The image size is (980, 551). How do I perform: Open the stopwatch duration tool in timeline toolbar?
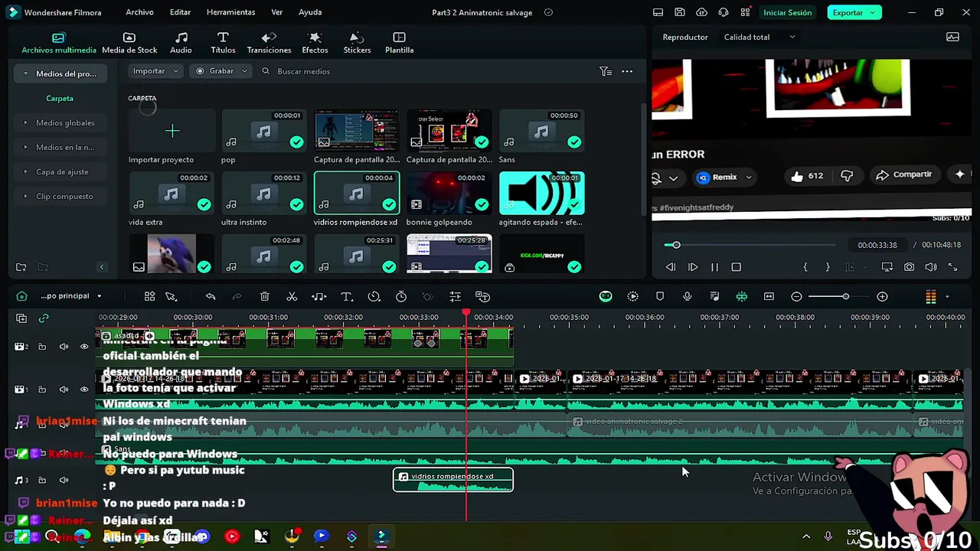401,297
